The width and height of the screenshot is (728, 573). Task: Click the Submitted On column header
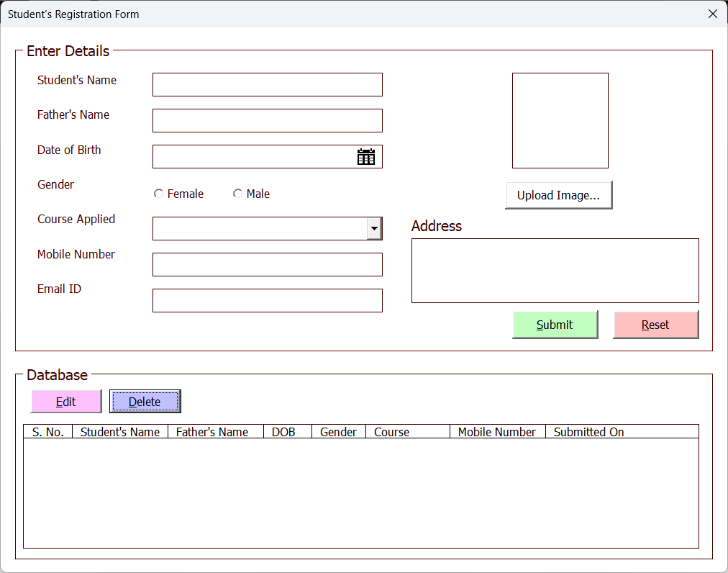point(622,432)
